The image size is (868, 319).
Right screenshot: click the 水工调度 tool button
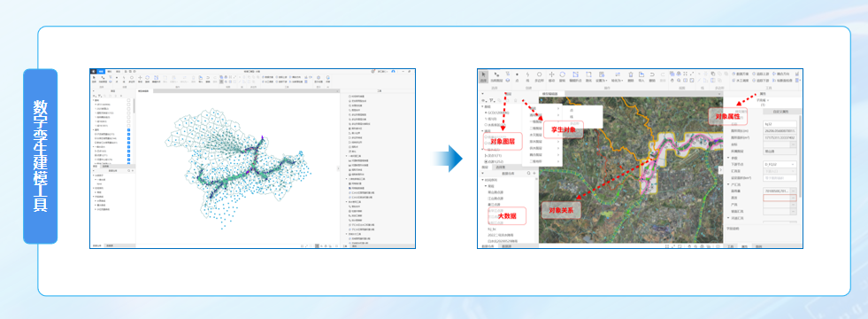point(741,81)
